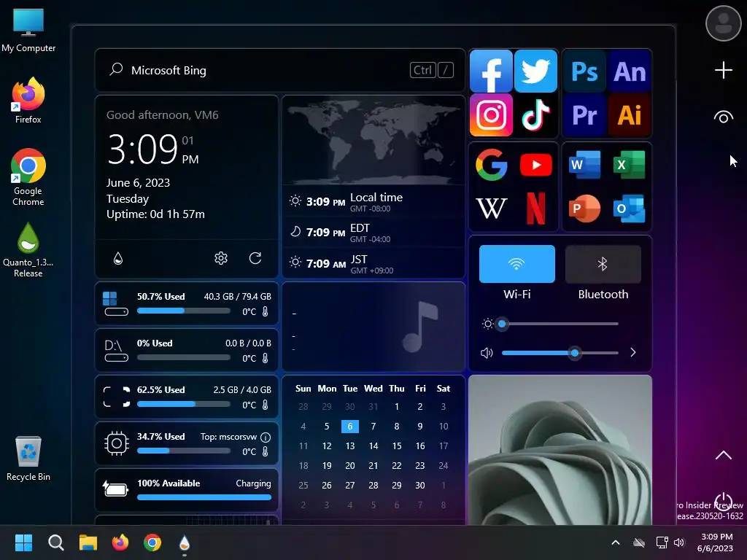The width and height of the screenshot is (747, 560).
Task: Click the settings gear in clock widget
Action: click(x=220, y=258)
